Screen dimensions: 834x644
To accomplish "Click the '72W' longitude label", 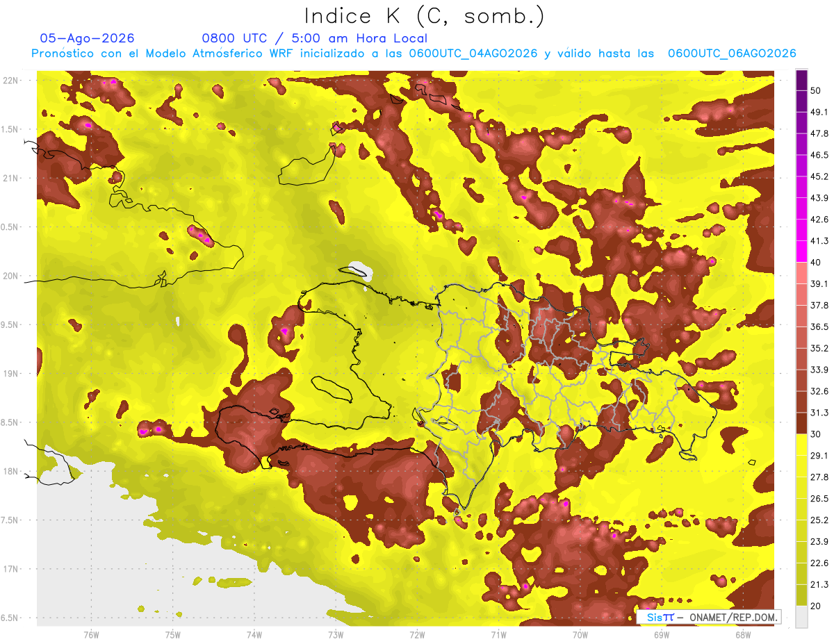I will 417,635.
